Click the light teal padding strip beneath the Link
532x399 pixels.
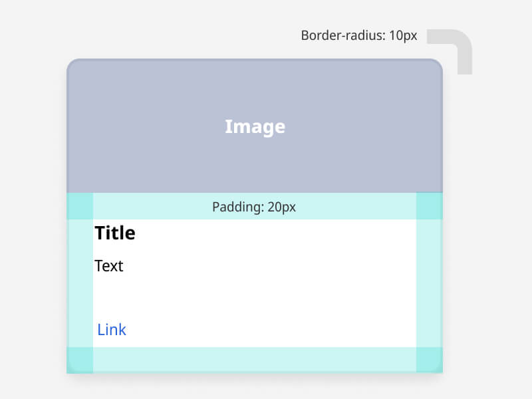click(x=255, y=360)
